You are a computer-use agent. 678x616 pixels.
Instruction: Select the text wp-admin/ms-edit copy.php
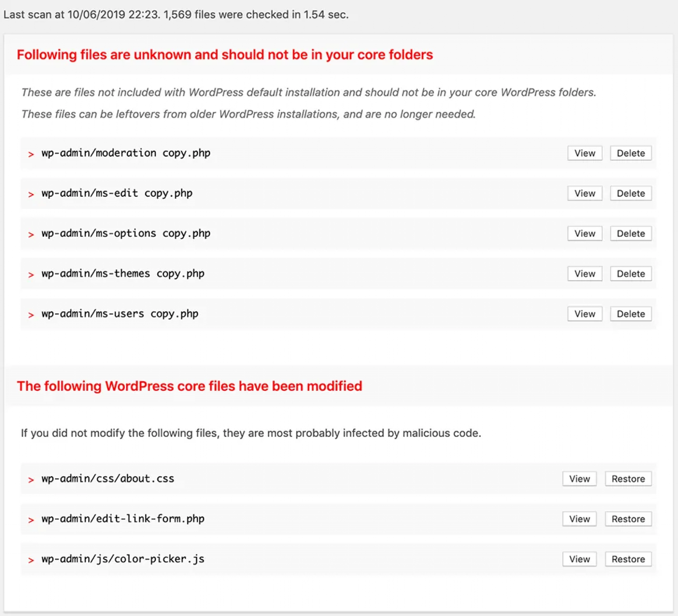[x=117, y=193]
